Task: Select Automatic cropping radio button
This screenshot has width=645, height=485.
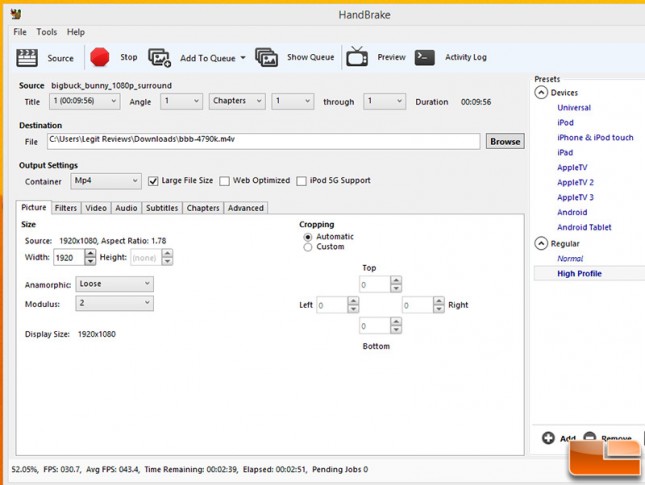Action: pos(307,237)
